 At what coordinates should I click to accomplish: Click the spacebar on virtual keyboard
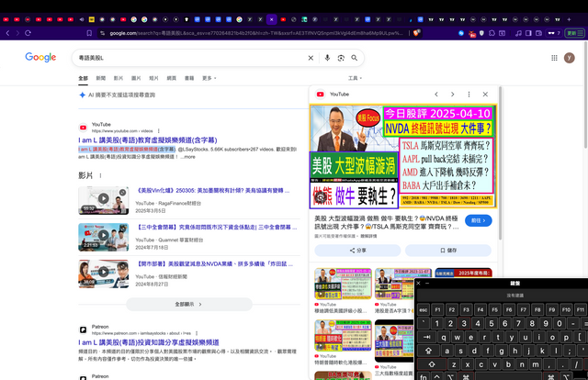(508, 376)
